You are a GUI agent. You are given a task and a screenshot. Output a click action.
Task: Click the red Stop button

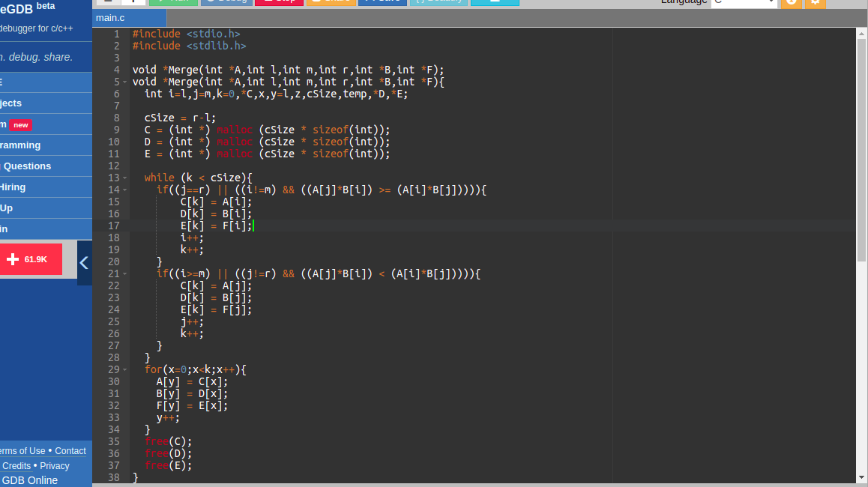coord(279,1)
